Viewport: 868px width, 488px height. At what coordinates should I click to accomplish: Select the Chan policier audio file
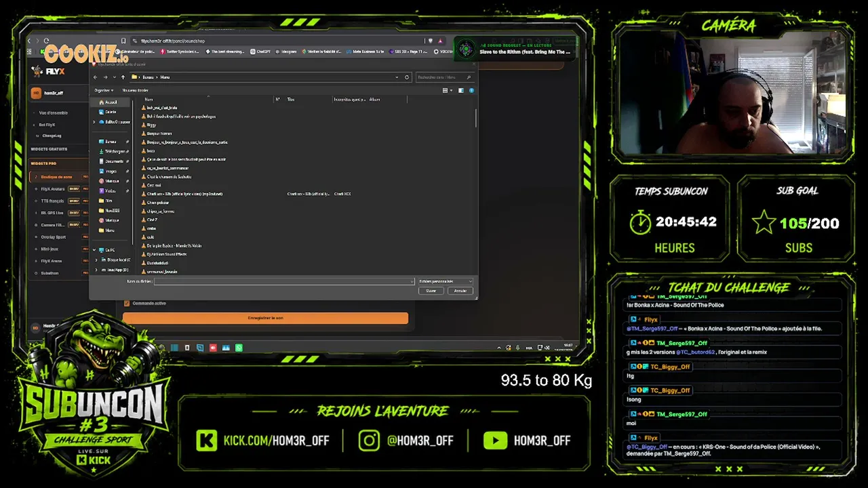tap(155, 203)
